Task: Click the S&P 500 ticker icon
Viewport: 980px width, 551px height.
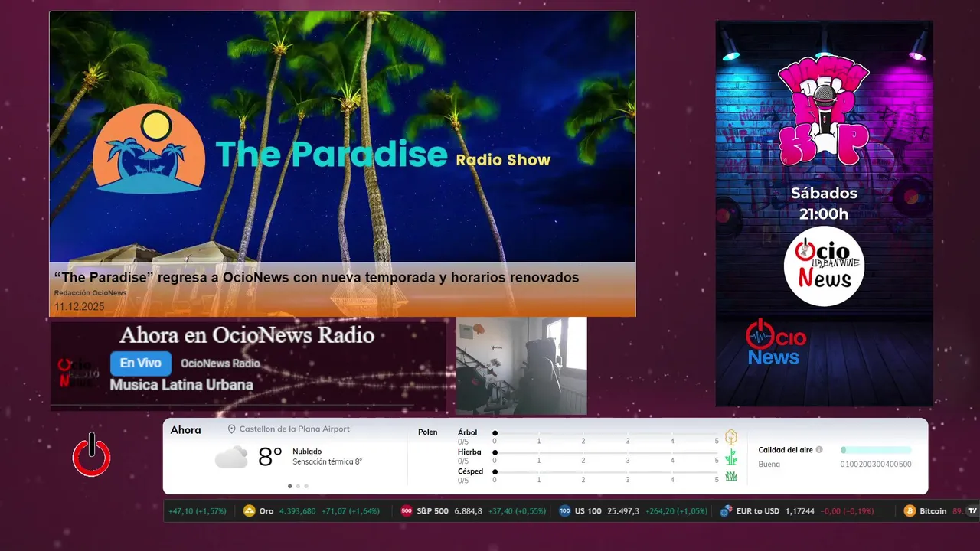Action: click(407, 511)
